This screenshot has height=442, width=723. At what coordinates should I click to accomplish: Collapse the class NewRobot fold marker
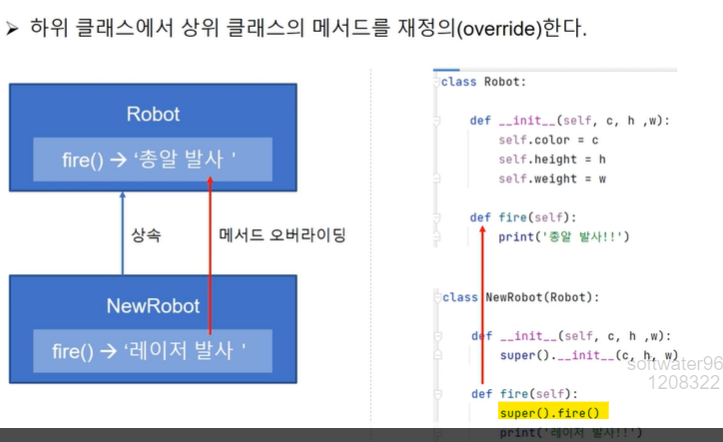(437, 298)
